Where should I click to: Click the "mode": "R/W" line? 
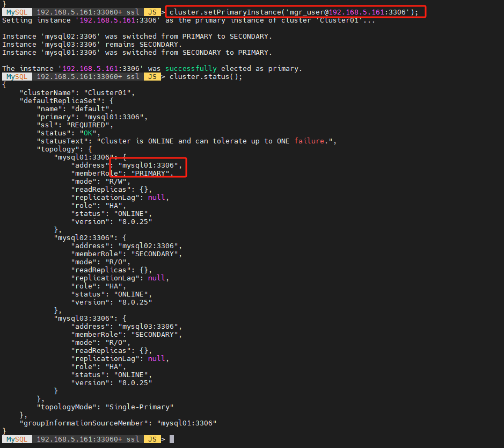pos(101,182)
